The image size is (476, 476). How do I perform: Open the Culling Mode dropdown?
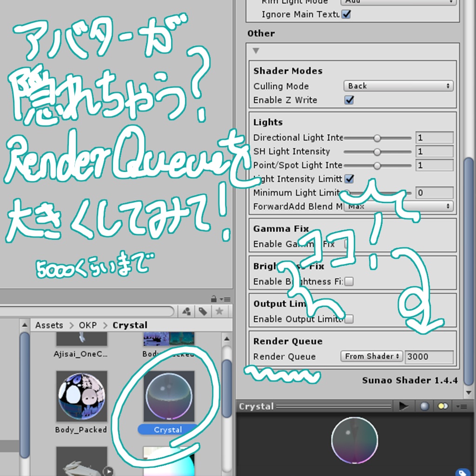(x=397, y=86)
